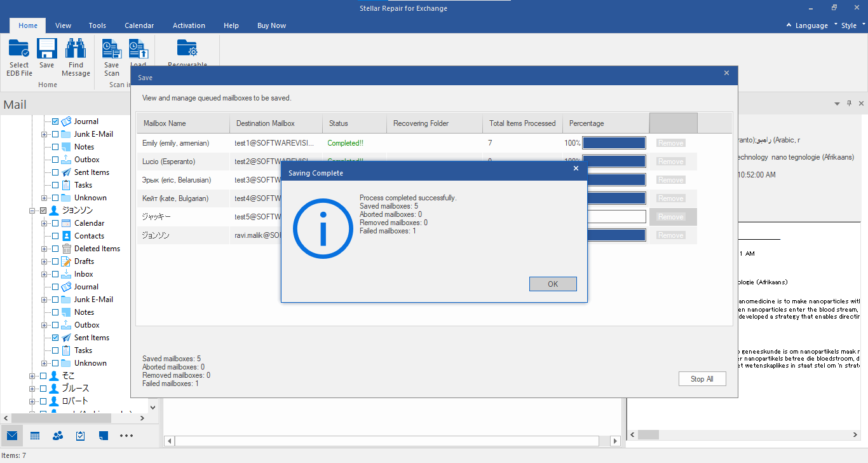Expand the そこ mailbox node
Viewport: 868px width, 463px height.
[x=32, y=376]
